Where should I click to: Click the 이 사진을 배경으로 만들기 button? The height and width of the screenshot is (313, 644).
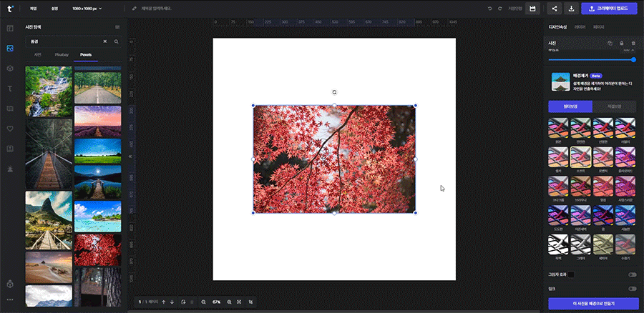[x=593, y=303]
